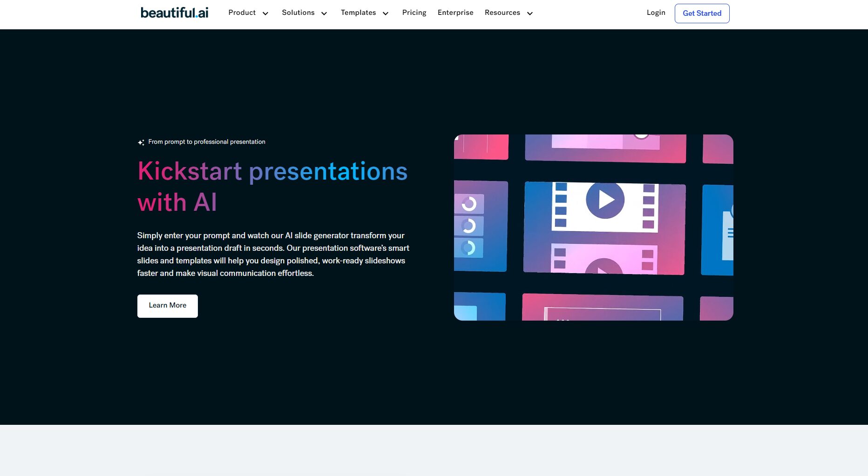The width and height of the screenshot is (868, 476).
Task: Expand the Product dropdown chevron
Action: click(x=265, y=13)
